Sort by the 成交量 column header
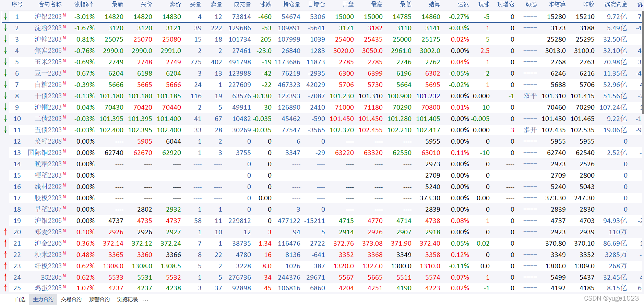The image size is (644, 305). 242,4
